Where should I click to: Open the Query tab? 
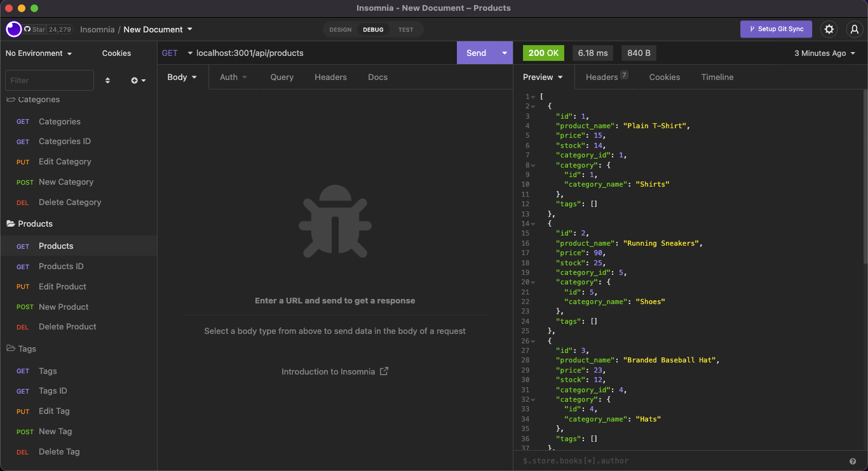[x=282, y=77]
